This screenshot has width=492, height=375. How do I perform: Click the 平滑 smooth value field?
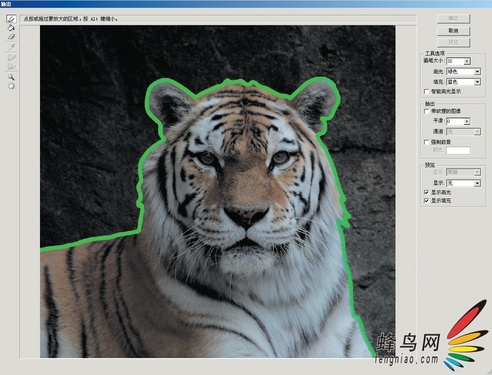click(x=455, y=121)
